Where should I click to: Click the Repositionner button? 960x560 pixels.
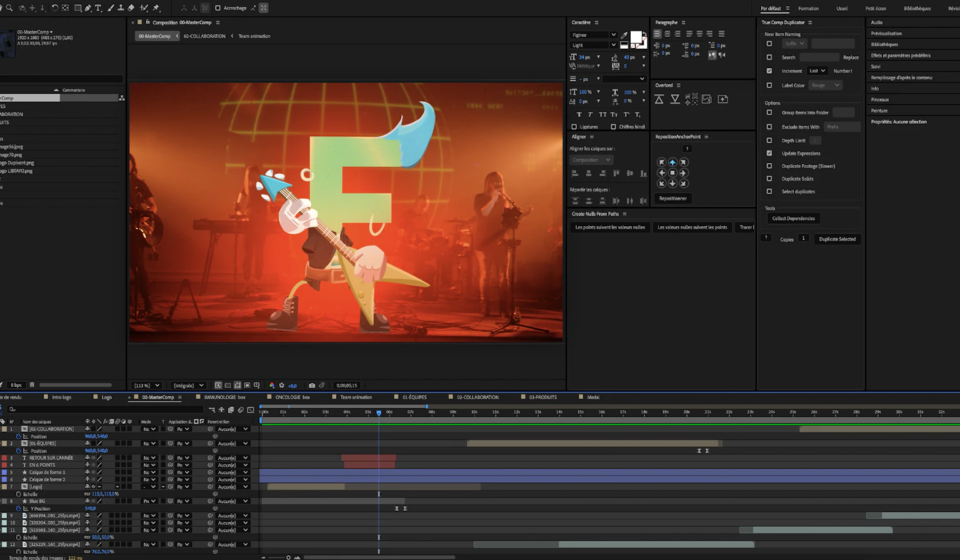pyautogui.click(x=672, y=199)
